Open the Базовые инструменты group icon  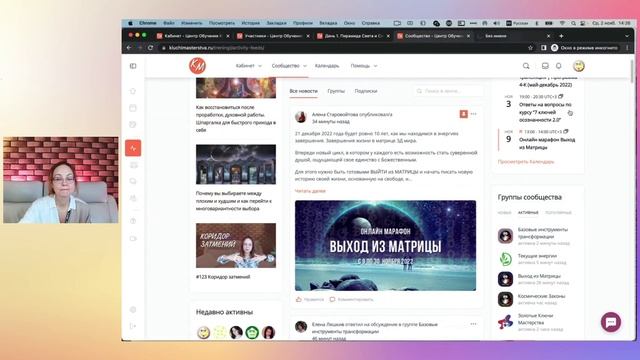point(505,236)
